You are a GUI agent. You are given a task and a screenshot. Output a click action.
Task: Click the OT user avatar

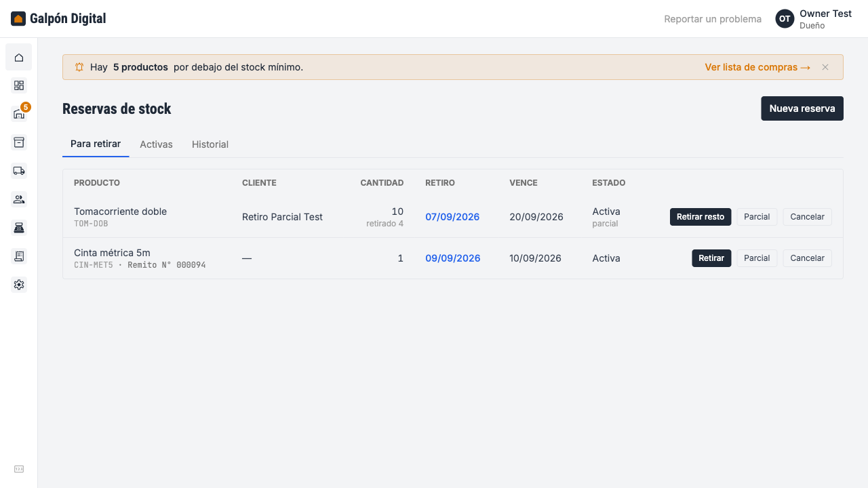click(x=785, y=19)
